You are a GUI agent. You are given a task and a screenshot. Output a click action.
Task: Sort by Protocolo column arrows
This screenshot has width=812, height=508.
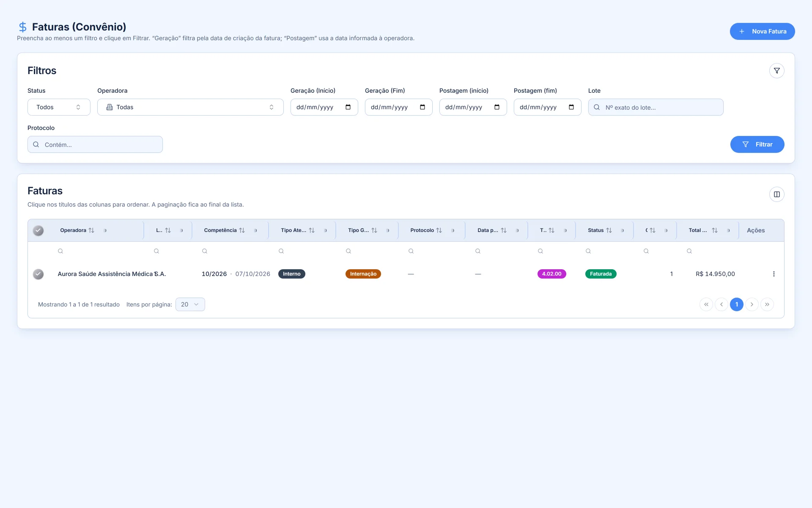pos(439,230)
